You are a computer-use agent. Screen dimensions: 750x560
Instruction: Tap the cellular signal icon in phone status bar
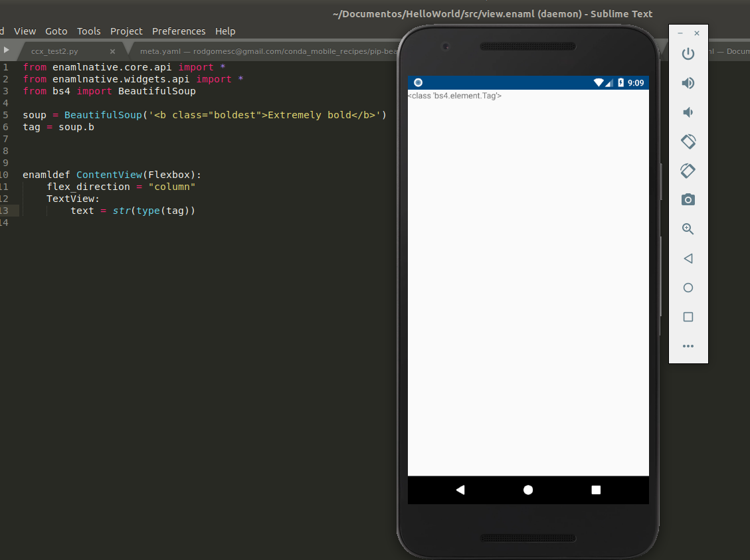tap(609, 83)
